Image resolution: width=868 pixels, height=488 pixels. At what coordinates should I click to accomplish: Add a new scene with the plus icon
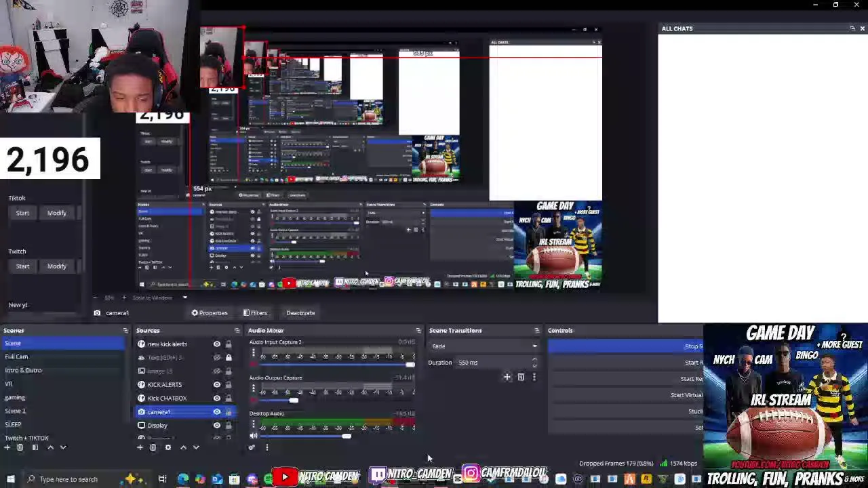point(7,447)
